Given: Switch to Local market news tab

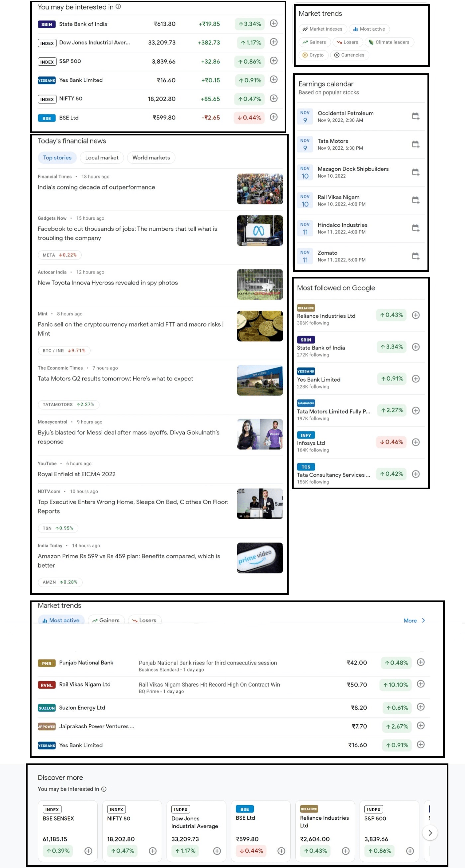Looking at the screenshot, I should click(x=102, y=158).
